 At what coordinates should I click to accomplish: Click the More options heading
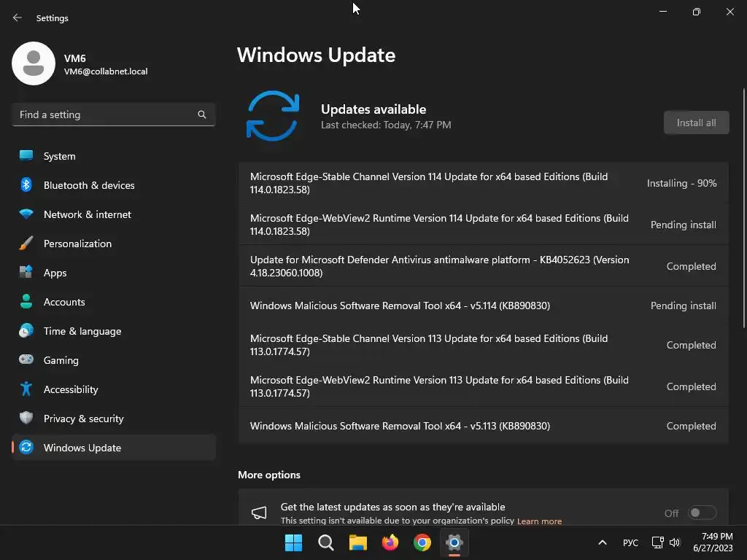click(x=269, y=475)
